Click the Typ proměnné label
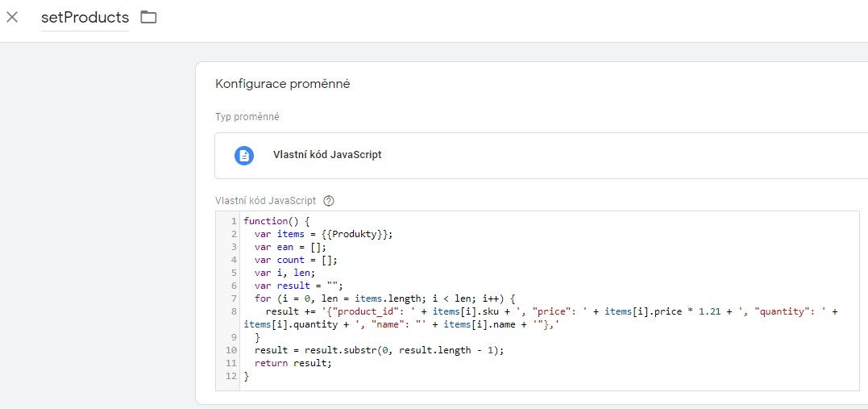The height and width of the screenshot is (409, 868). [247, 117]
